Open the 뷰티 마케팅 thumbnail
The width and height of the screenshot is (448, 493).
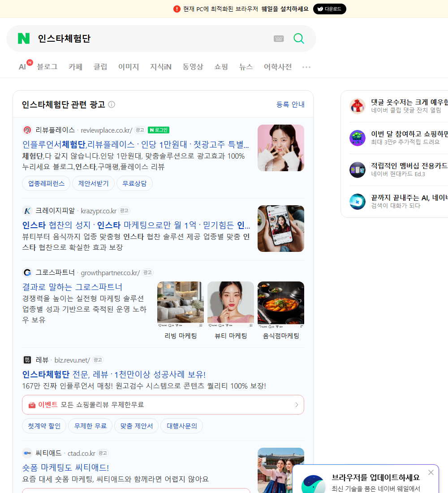tap(231, 305)
